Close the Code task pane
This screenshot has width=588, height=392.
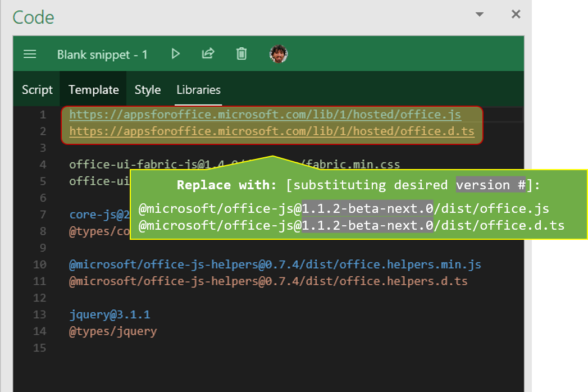pos(516,14)
